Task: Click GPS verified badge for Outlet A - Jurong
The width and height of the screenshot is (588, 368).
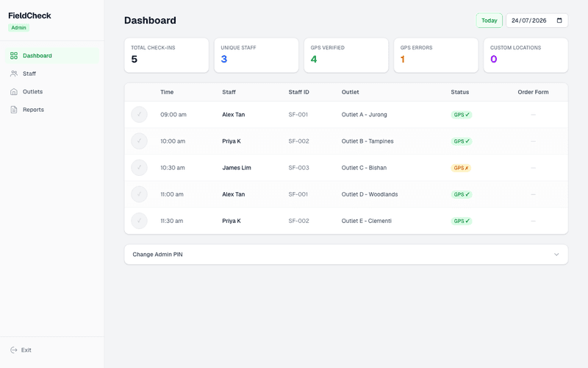Action: tap(462, 115)
